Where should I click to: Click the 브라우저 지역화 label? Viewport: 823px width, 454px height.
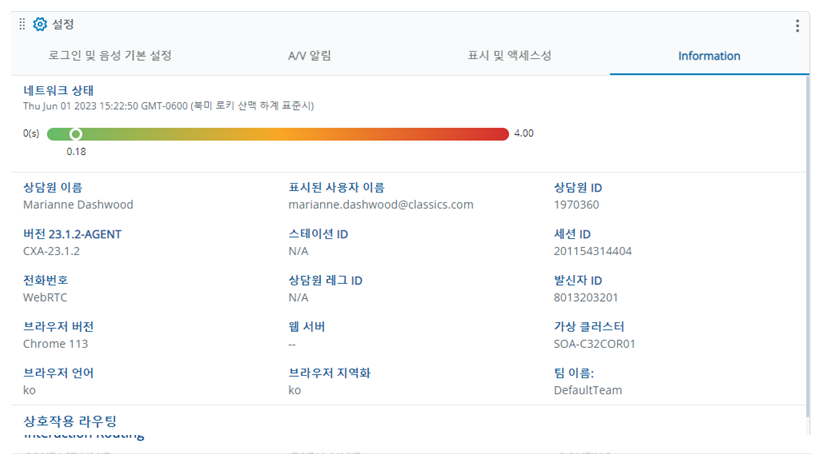click(330, 373)
